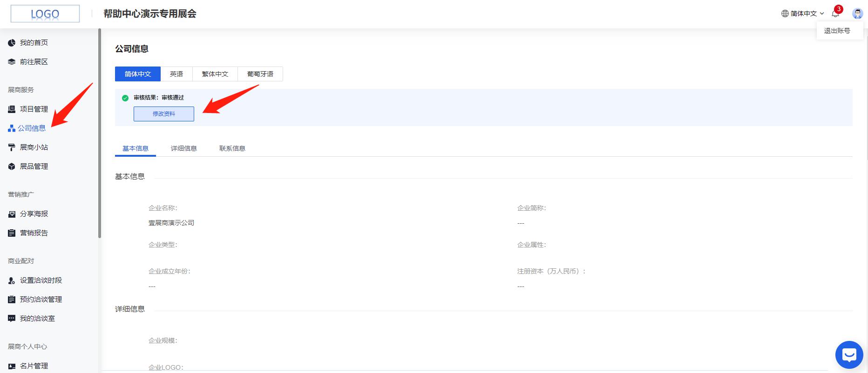Select the 繁体中文 language tab
Screen dimensions: 868x373
215,74
